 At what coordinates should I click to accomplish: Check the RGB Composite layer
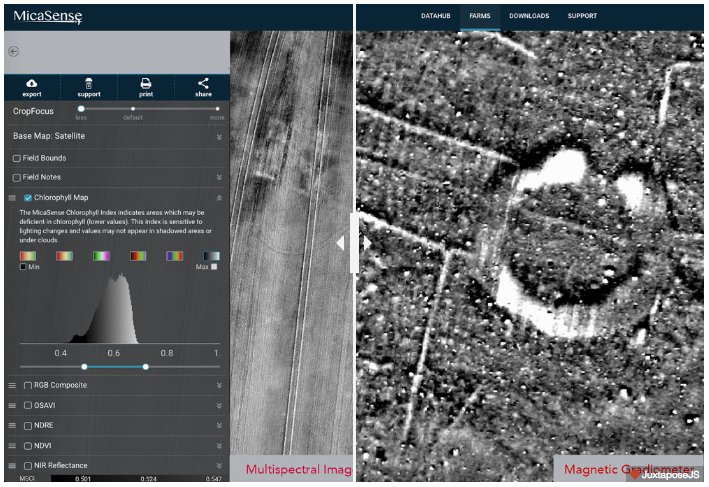[x=28, y=385]
